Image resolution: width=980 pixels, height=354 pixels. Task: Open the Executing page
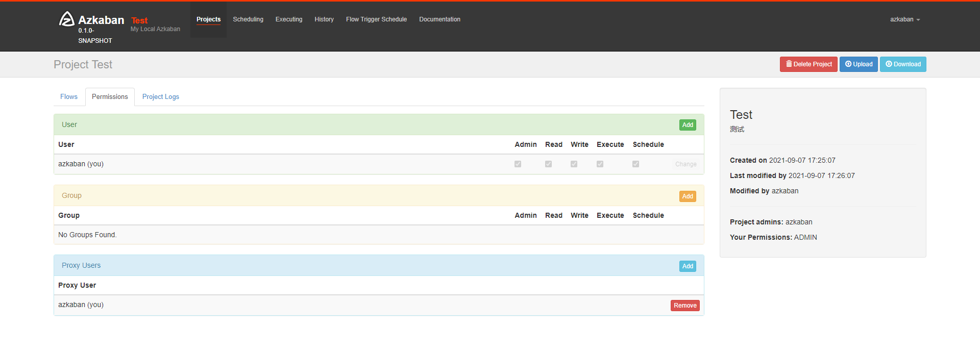point(289,19)
